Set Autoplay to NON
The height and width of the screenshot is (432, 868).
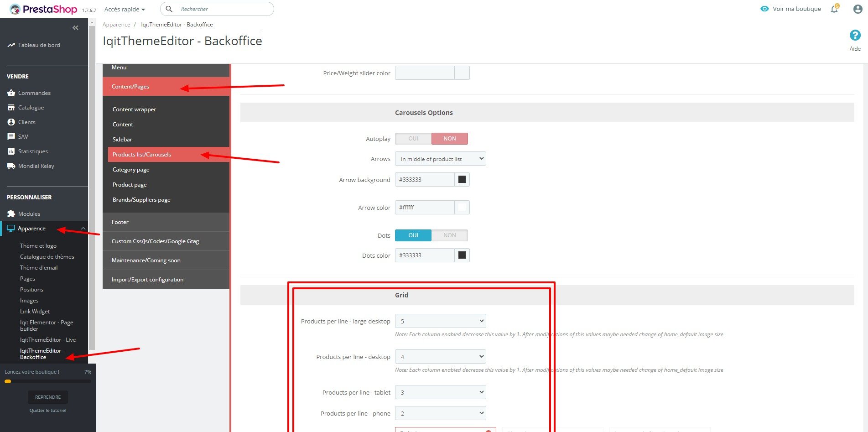click(450, 139)
